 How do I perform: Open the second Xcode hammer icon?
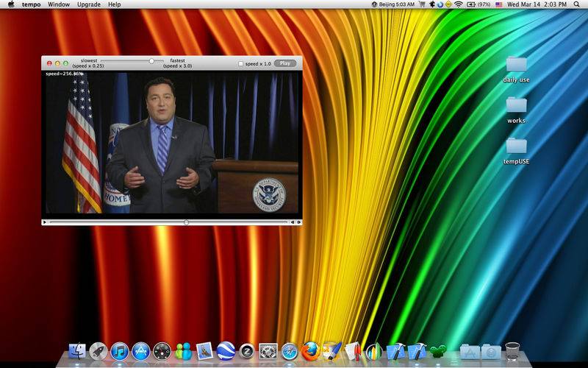[417, 352]
